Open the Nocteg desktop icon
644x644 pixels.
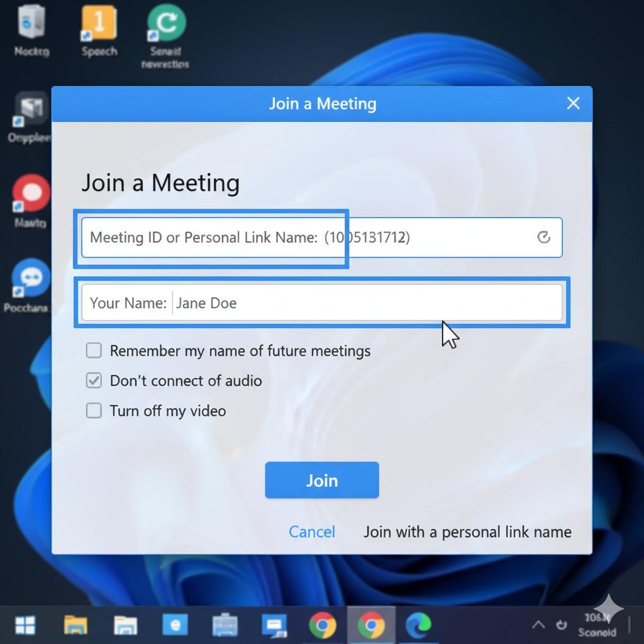point(31,31)
